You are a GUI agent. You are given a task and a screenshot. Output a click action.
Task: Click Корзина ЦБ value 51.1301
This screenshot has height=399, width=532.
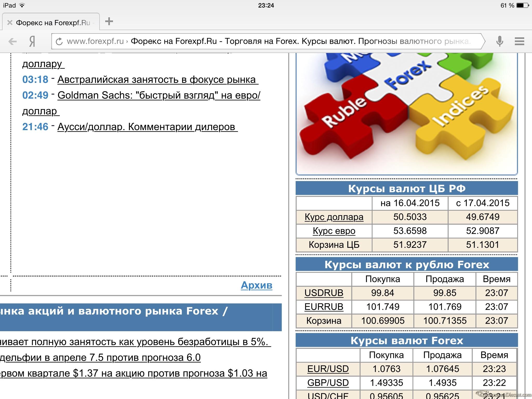[x=483, y=245]
